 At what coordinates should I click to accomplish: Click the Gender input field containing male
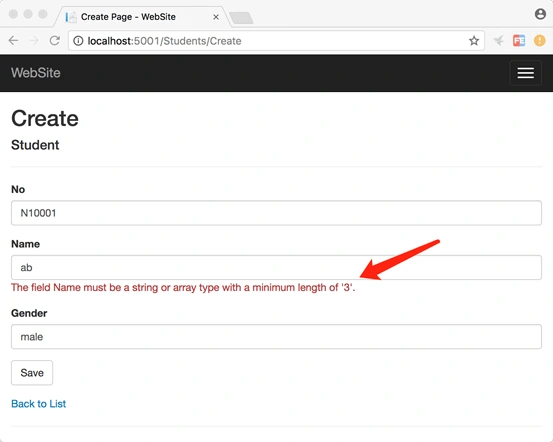[x=276, y=337]
